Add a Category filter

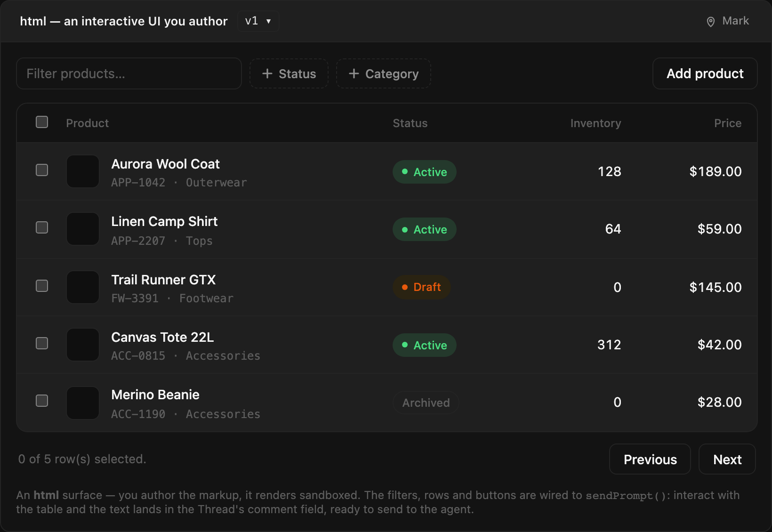pos(384,73)
